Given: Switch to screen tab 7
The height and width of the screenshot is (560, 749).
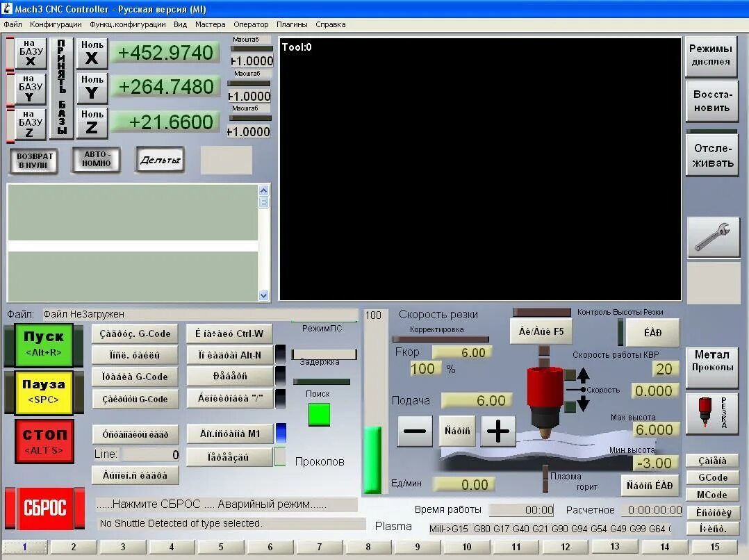Looking at the screenshot, I should click(x=319, y=547).
